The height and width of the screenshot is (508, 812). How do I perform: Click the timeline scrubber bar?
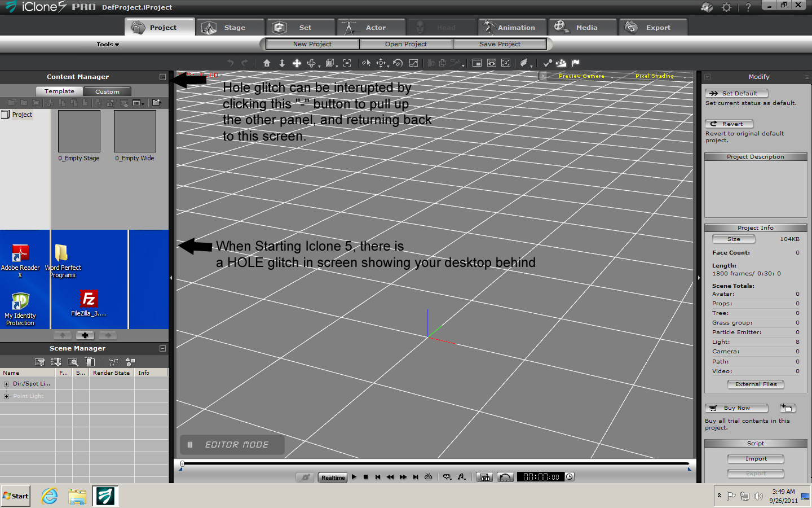(435, 464)
